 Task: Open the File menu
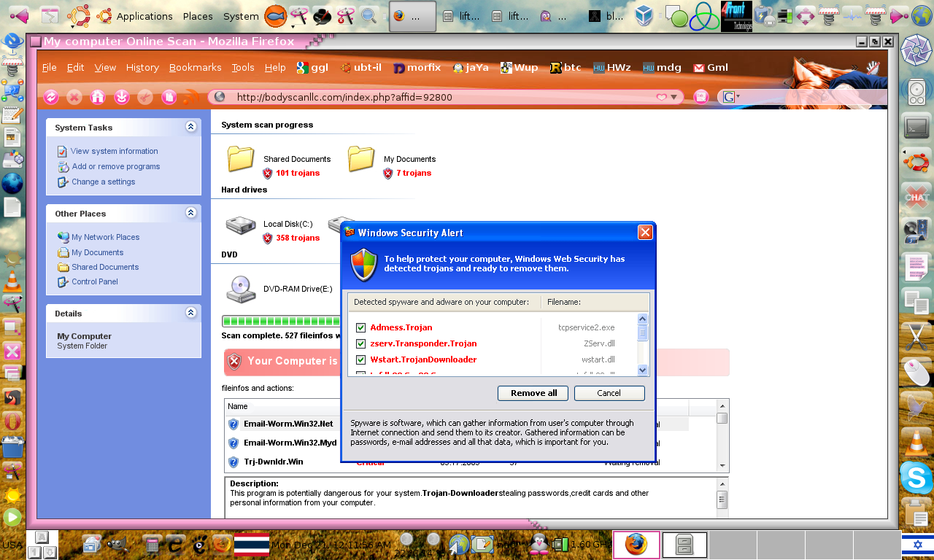coord(49,68)
